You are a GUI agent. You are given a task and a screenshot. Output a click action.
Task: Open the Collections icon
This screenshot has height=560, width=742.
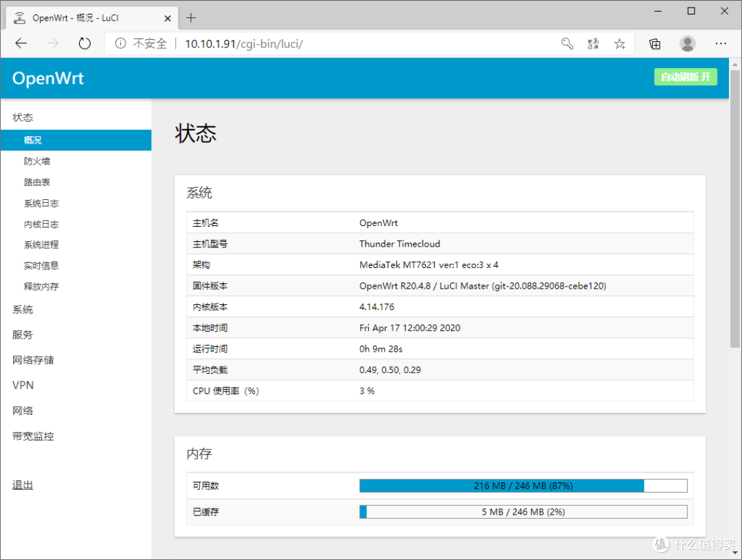coord(654,43)
